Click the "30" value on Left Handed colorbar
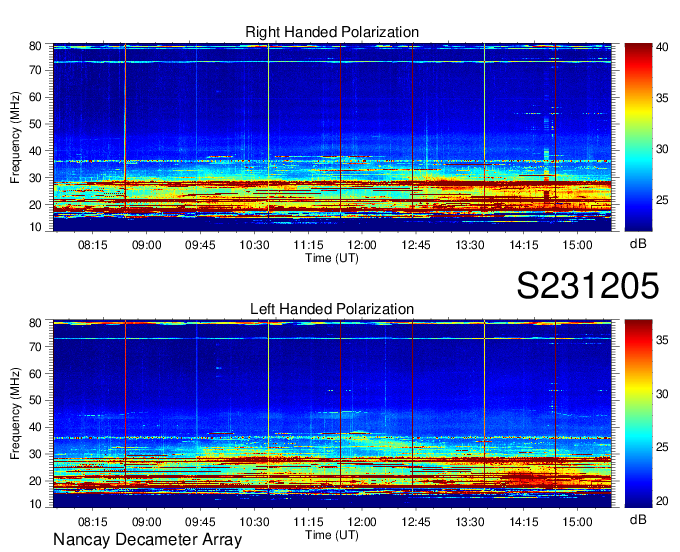Image resolution: width=680 pixels, height=552 pixels. click(x=662, y=394)
